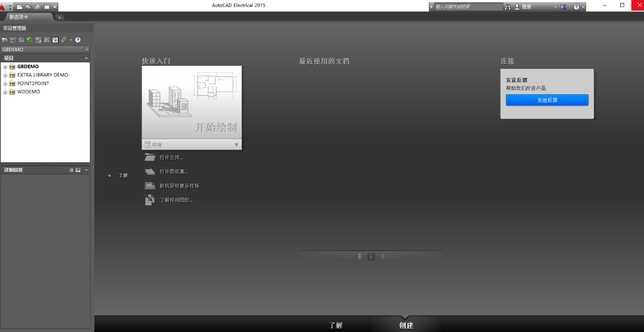
Task: Click the open folder icon in quick access toolbar
Action: pos(28,7)
